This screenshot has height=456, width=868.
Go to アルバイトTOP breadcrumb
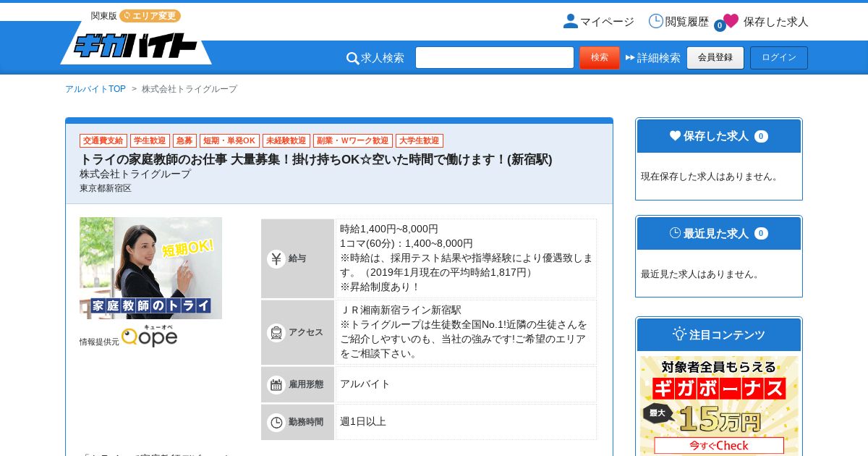95,89
